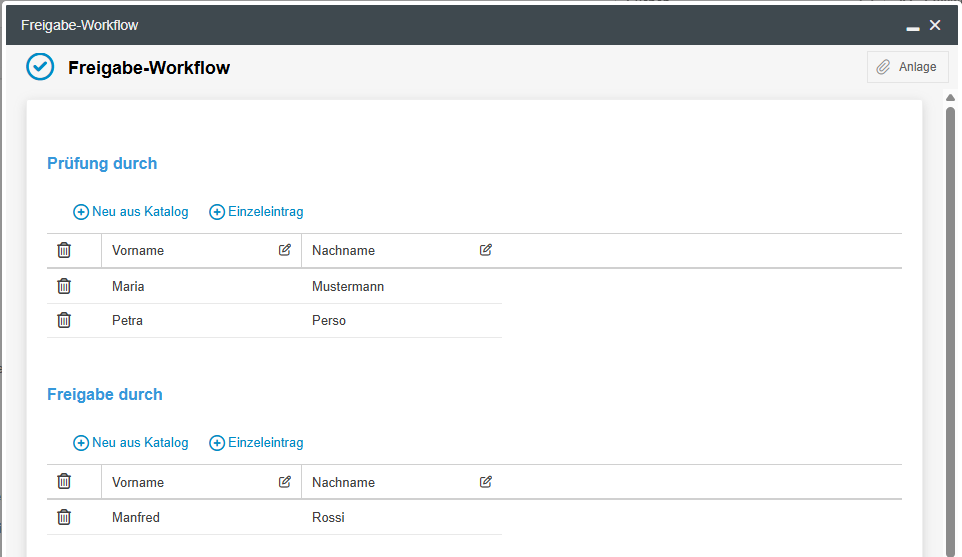Add Einzeleintrag under Freigabe durch
Screen dimensions: 962x557
pos(256,443)
